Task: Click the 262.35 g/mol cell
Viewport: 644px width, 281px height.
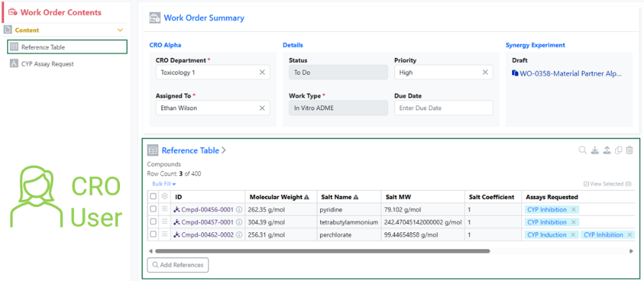Action: 281,210
